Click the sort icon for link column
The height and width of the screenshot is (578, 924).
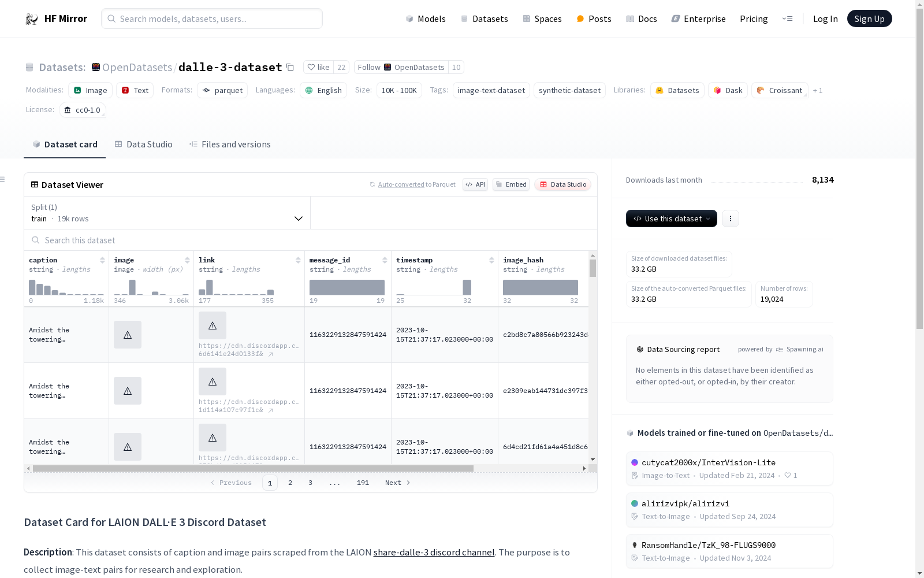[x=298, y=260]
